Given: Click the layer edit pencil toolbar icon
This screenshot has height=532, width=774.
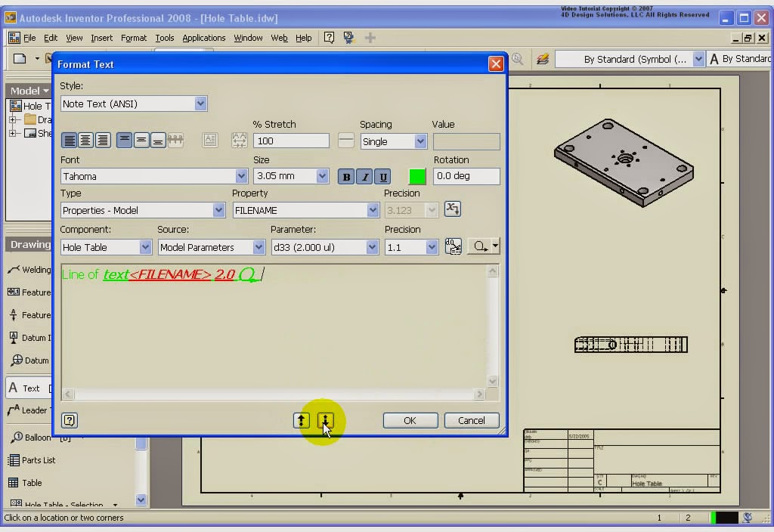Looking at the screenshot, I should tap(543, 59).
